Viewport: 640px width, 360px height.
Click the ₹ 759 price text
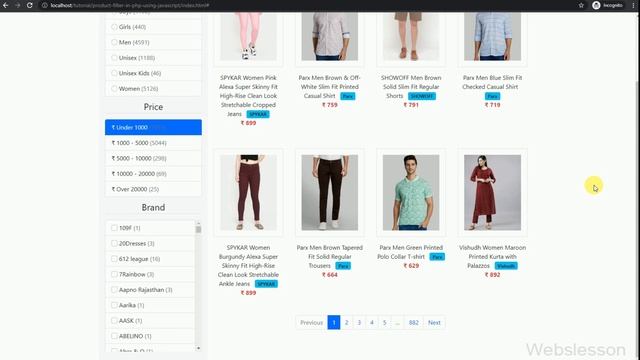[329, 105]
